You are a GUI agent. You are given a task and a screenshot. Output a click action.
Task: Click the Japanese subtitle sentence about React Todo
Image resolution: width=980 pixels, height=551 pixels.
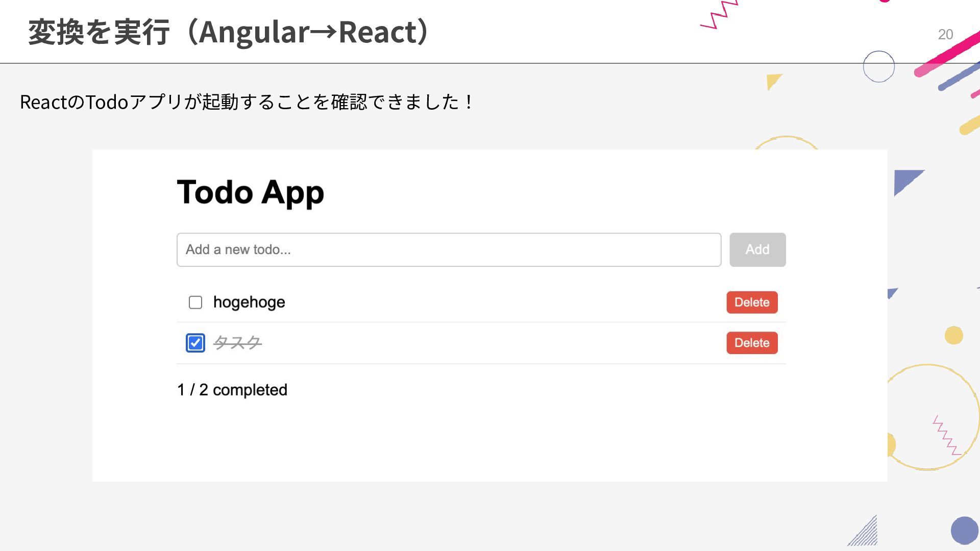(246, 102)
